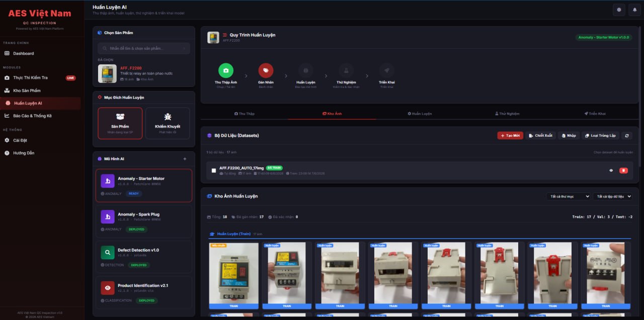Click the list icon beside Quy Trình Huấn Luyện
644x320 pixels.
225,35
